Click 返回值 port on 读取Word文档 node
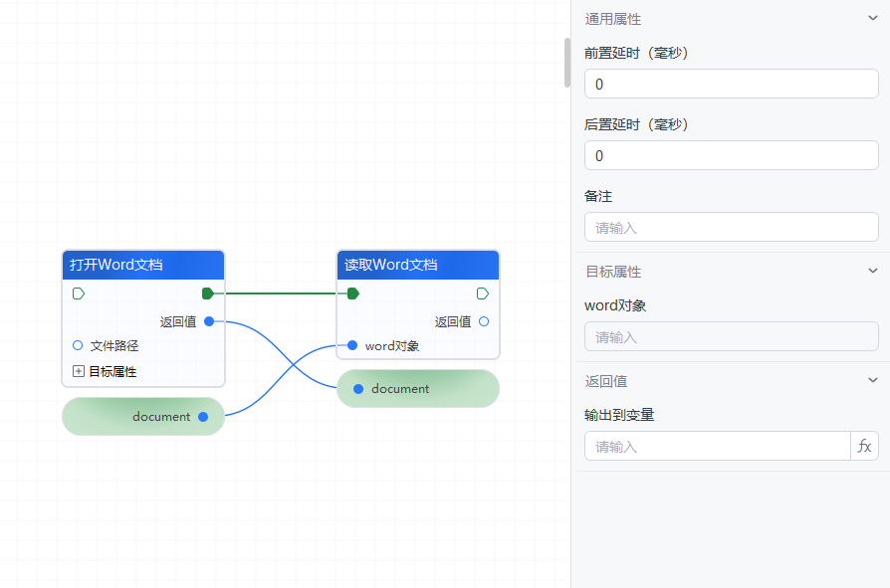890x588 pixels. tap(484, 321)
